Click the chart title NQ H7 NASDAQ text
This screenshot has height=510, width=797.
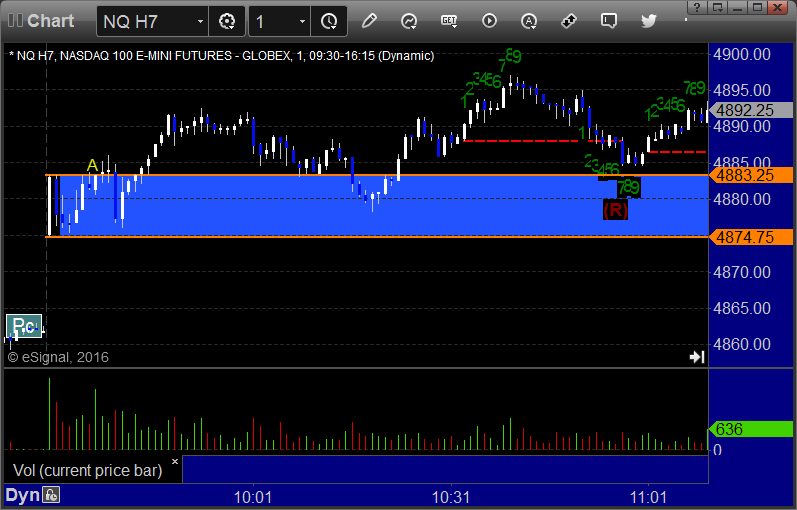[222, 55]
